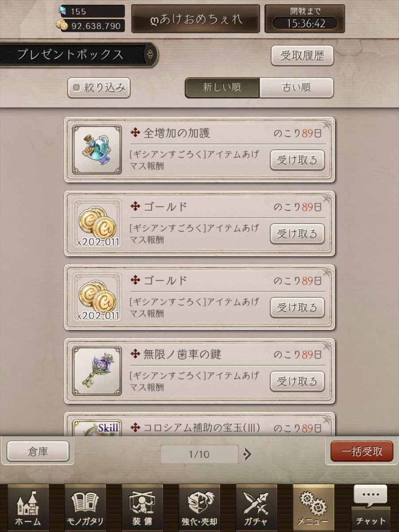Open the チャット speech bubble
This screenshot has height=532, width=399.
371,508
